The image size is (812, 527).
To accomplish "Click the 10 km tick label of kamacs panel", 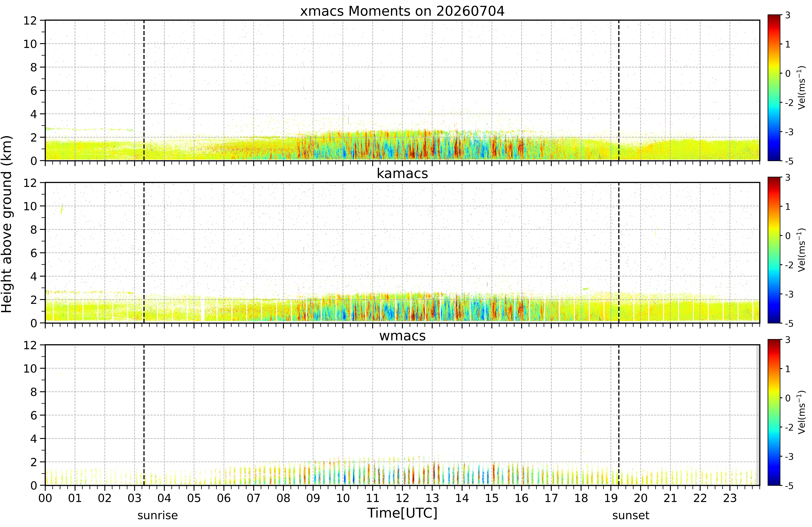I will (30, 206).
